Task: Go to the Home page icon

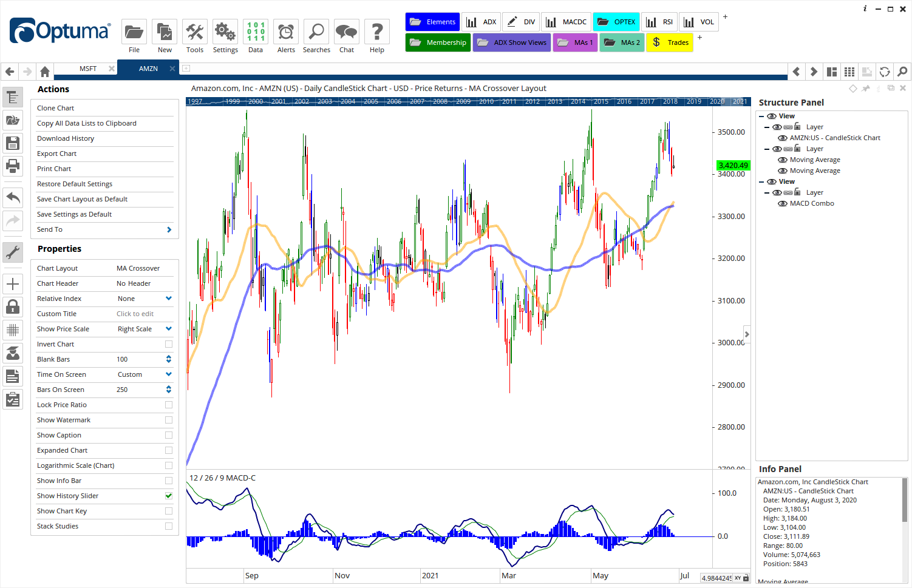Action: (45, 72)
